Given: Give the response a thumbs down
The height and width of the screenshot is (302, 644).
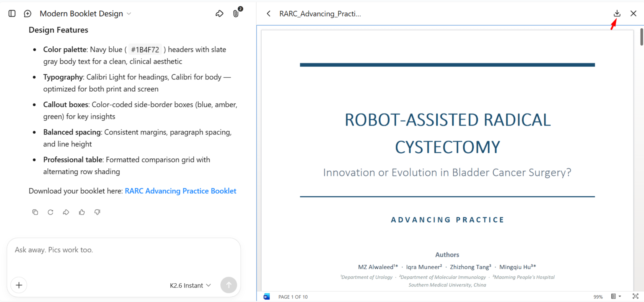Looking at the screenshot, I should (x=97, y=212).
